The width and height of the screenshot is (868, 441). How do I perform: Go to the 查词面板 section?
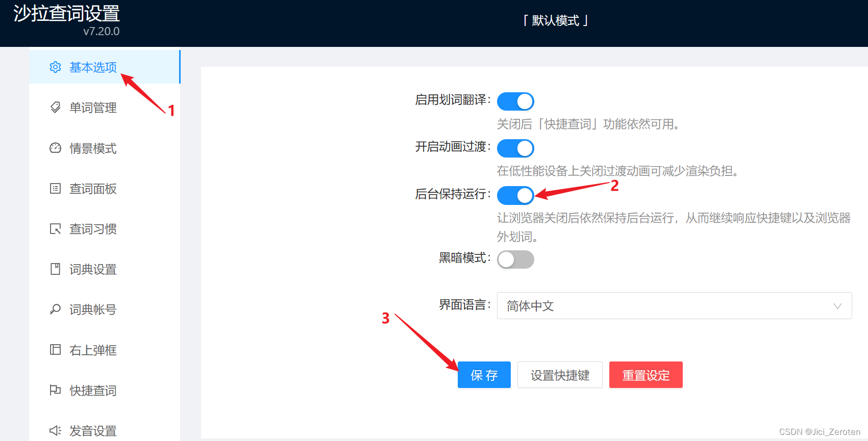[x=105, y=189]
